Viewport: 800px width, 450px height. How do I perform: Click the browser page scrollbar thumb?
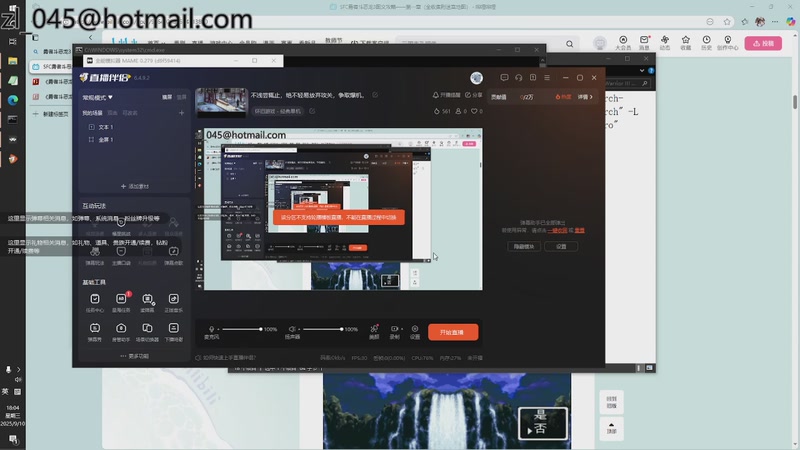click(795, 102)
